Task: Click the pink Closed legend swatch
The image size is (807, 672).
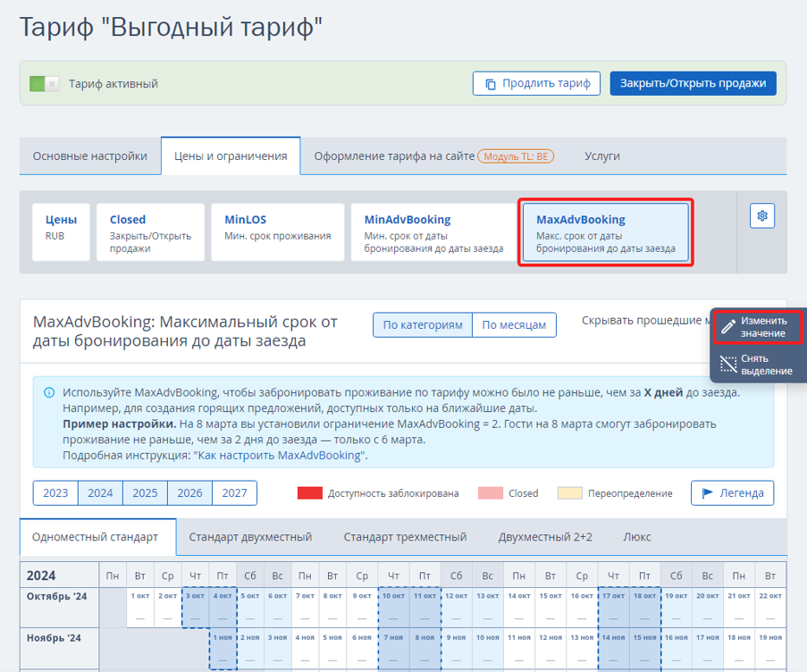Action: [490, 493]
